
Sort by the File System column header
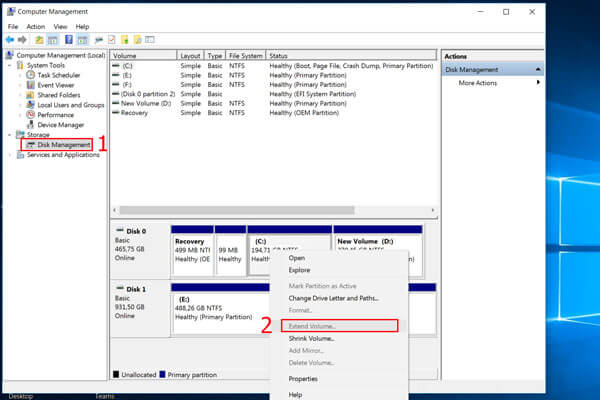point(246,56)
